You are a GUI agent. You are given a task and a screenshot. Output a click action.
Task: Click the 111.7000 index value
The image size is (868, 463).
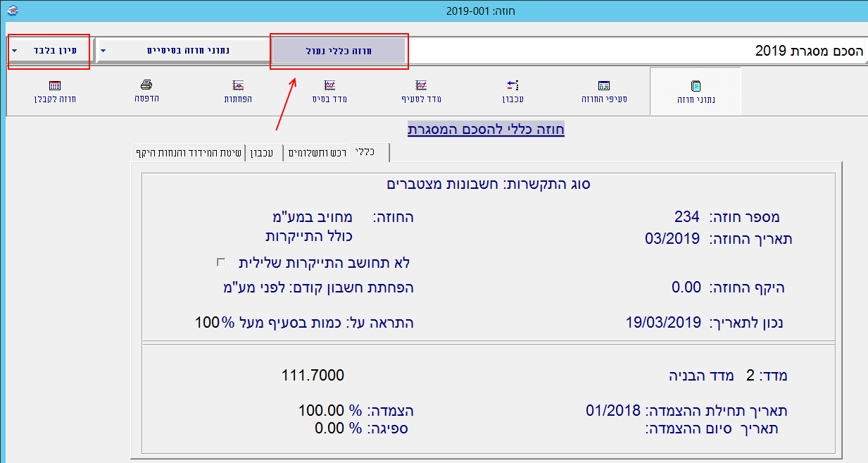click(x=313, y=375)
